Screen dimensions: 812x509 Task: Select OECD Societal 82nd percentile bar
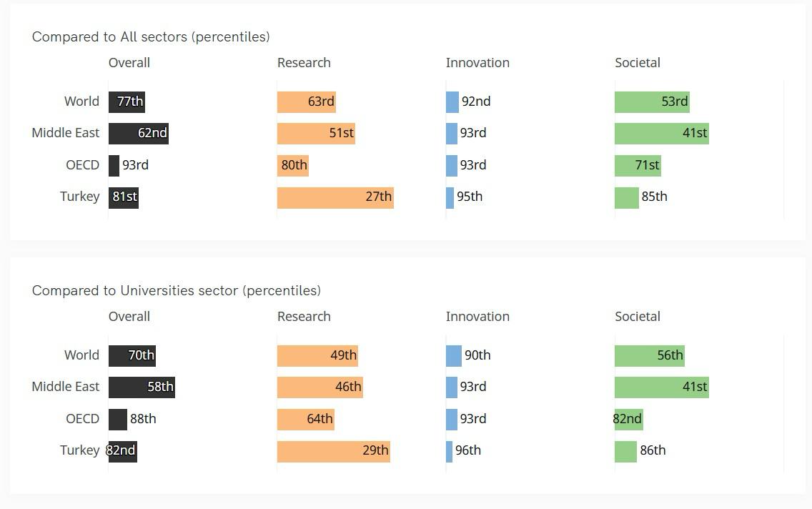coord(629,419)
